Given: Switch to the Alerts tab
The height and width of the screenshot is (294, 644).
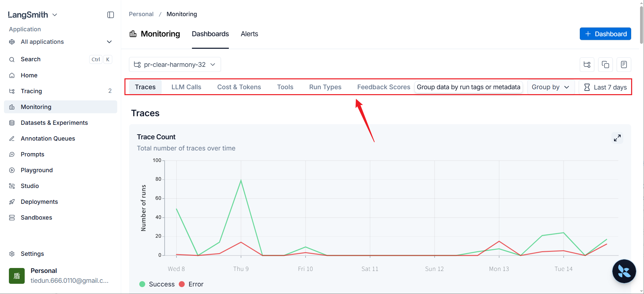Looking at the screenshot, I should click(x=249, y=34).
